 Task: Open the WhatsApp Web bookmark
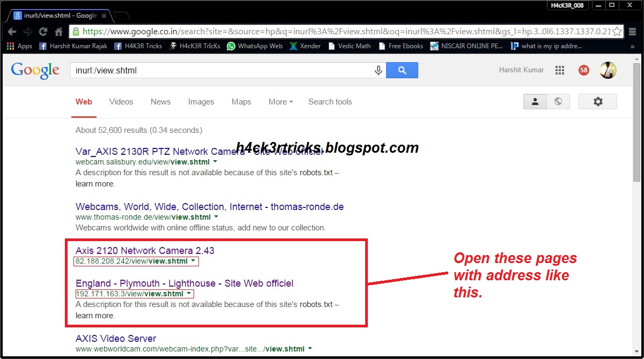point(255,46)
